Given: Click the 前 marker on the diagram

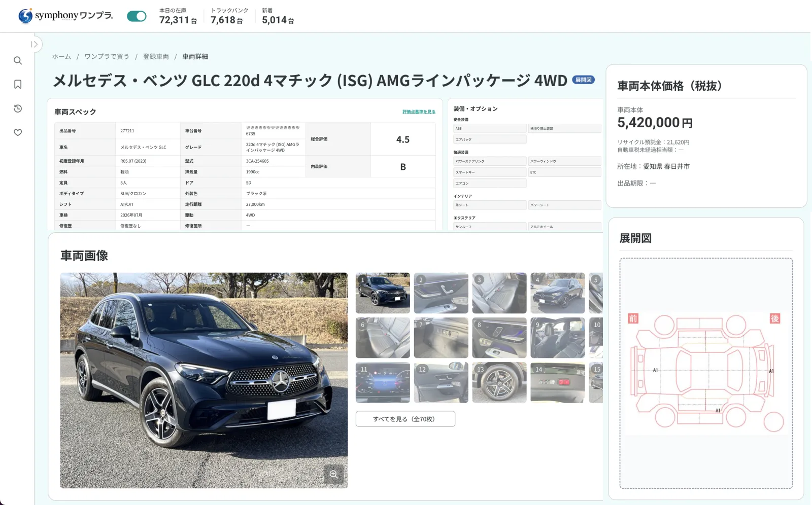Looking at the screenshot, I should tap(633, 318).
